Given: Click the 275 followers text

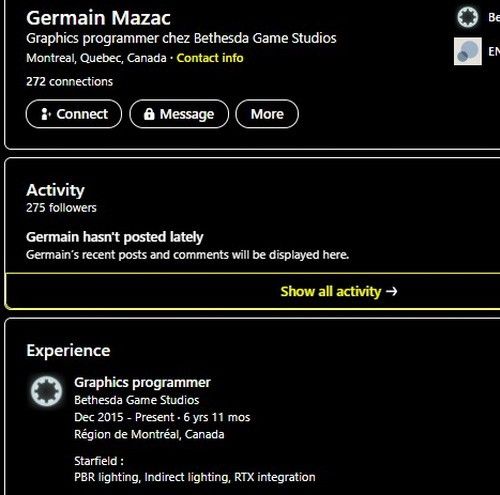Looking at the screenshot, I should (x=61, y=208).
